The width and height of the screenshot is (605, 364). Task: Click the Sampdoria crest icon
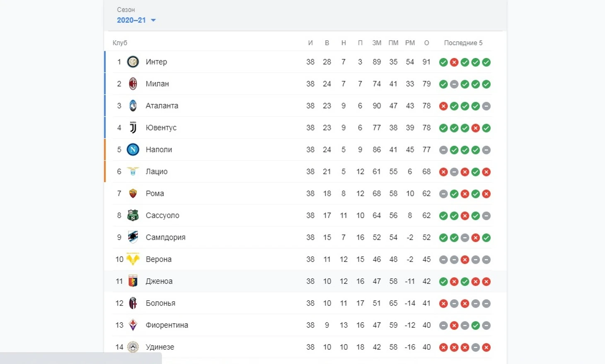point(133,237)
